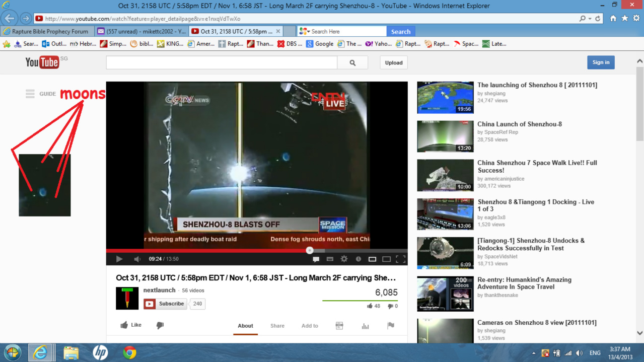
Task: Open File Explorer from the taskbar
Action: [x=71, y=352]
